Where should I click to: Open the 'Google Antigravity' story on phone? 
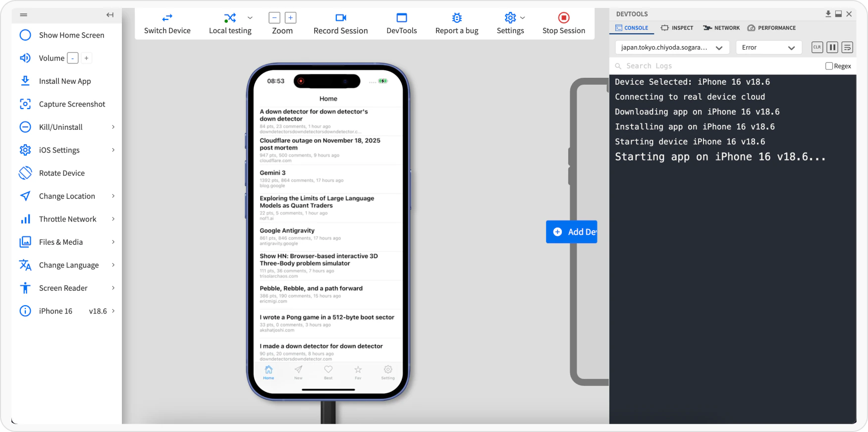(x=328, y=237)
